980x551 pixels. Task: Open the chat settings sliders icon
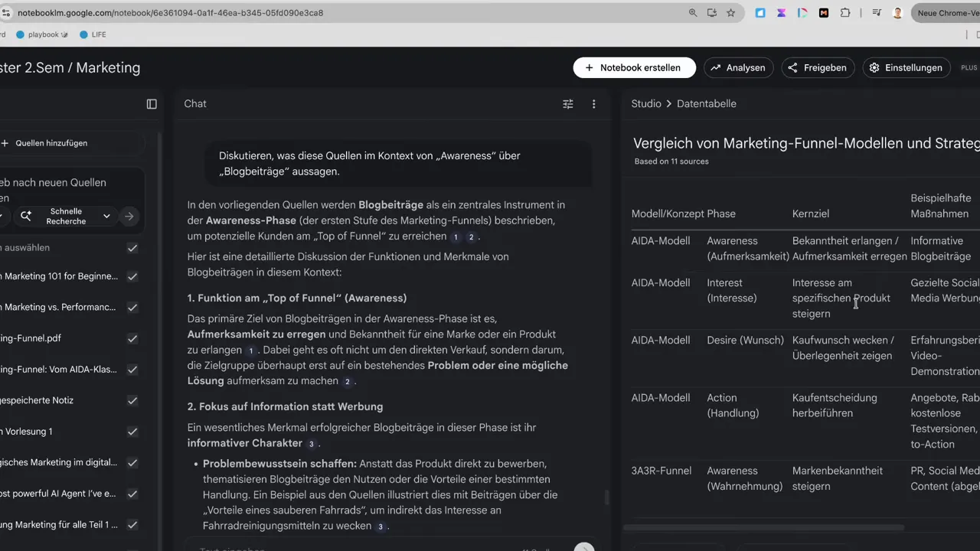coord(567,103)
